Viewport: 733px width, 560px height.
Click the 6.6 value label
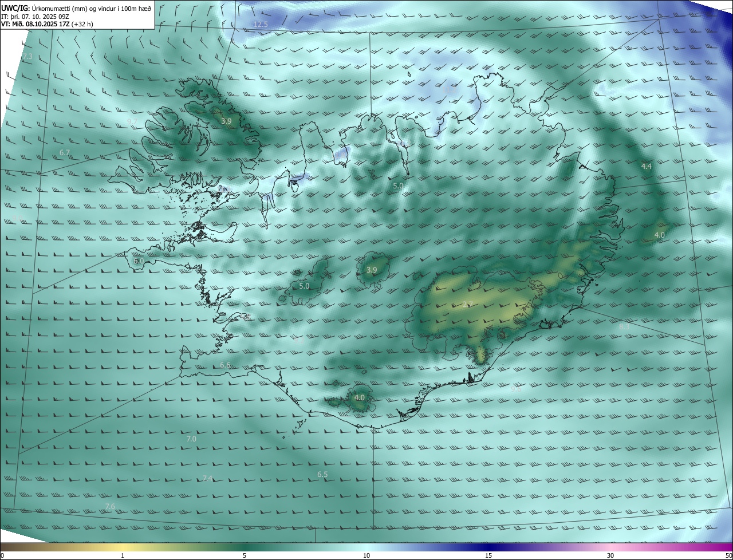[225, 365]
